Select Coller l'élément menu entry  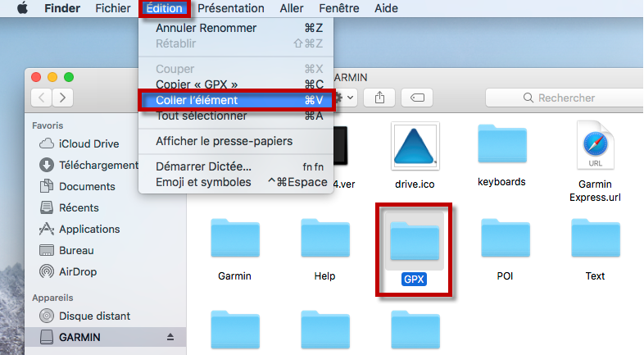coord(236,100)
